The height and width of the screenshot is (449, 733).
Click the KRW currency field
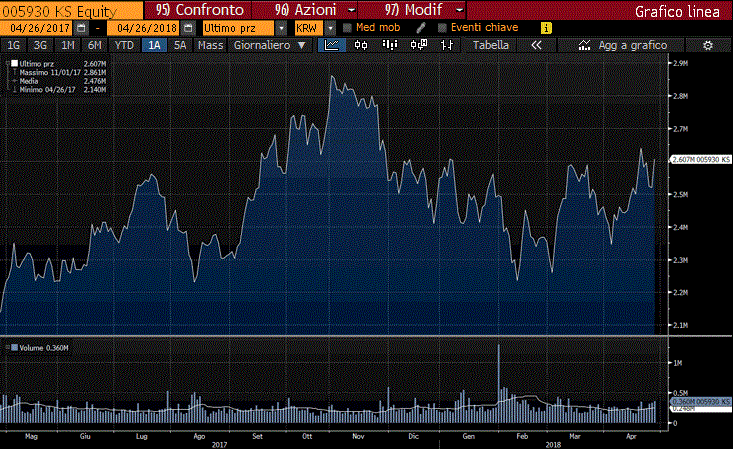pyautogui.click(x=309, y=28)
